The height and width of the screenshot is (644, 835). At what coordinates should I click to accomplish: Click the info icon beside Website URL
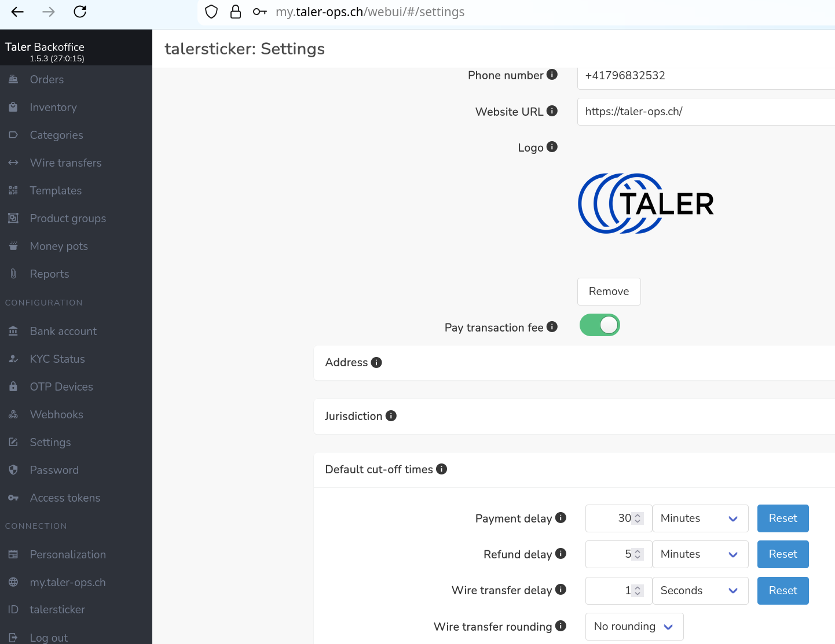[x=552, y=111]
